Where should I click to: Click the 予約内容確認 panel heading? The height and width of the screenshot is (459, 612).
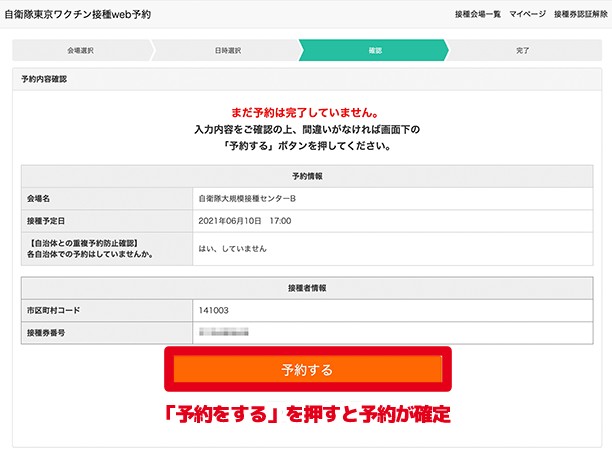pyautogui.click(x=44, y=79)
